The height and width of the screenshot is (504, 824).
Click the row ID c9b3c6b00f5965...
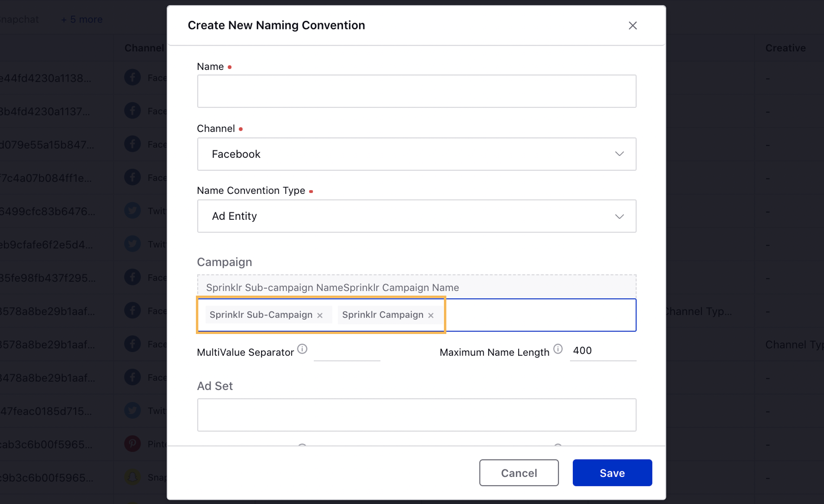click(47, 477)
